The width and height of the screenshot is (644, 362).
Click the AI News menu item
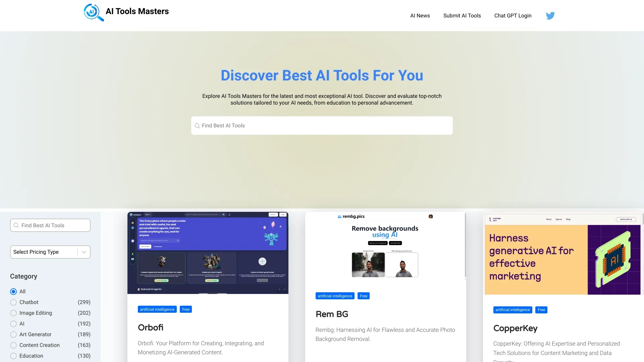pos(420,15)
